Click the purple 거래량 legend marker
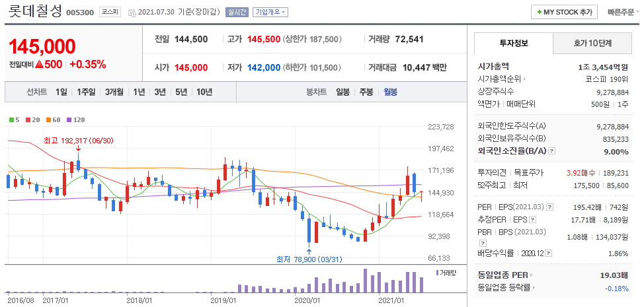This screenshot has width=644, height=307. click(x=438, y=273)
